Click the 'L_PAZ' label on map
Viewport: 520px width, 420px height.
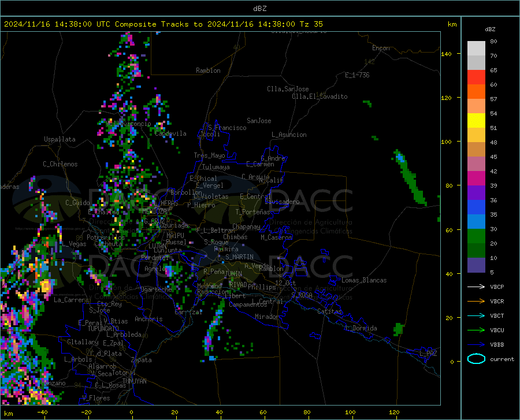428,354
